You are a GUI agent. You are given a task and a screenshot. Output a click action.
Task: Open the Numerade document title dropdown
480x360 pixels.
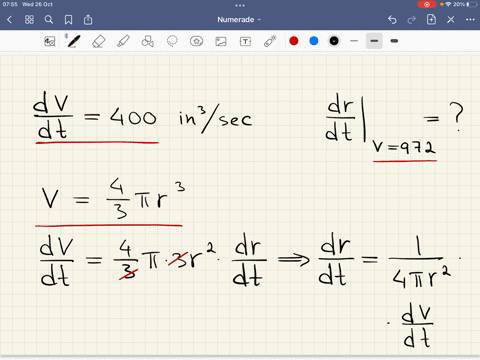[239, 20]
